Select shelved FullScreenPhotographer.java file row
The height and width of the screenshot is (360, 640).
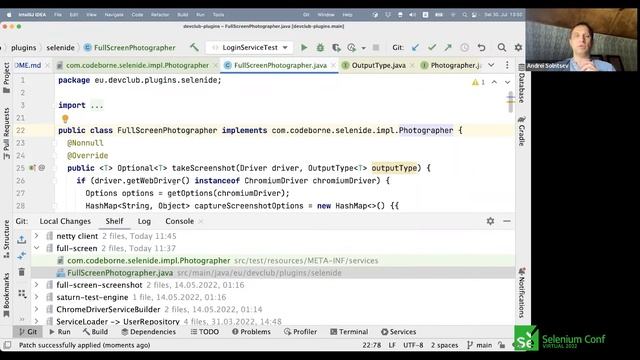click(273, 273)
